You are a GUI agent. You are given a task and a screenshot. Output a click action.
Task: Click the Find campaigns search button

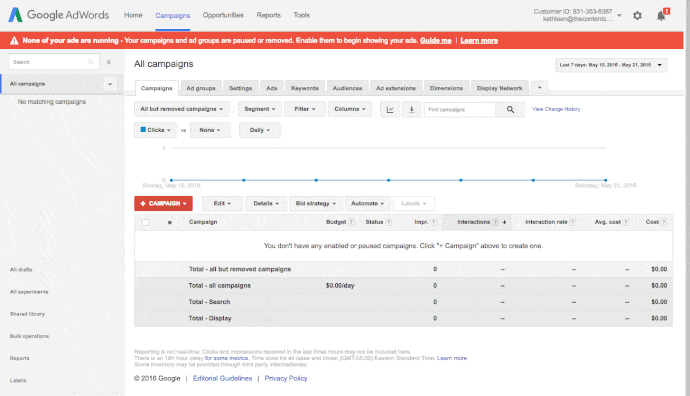(x=510, y=109)
